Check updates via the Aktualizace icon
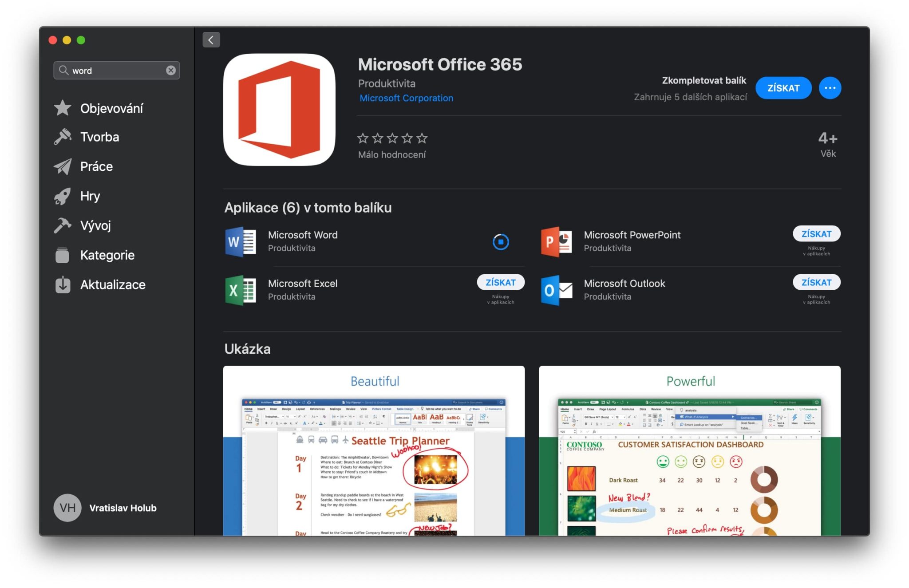This screenshot has height=588, width=909. pyautogui.click(x=62, y=284)
